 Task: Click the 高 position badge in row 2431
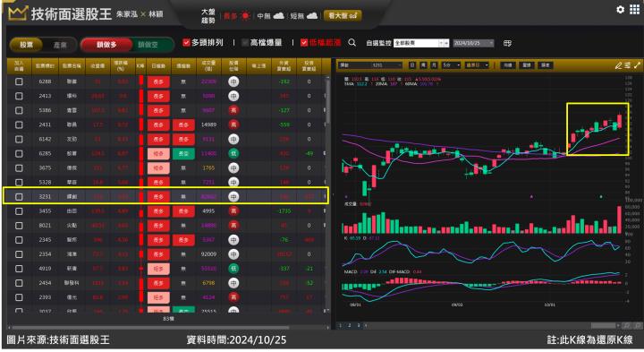pyautogui.click(x=233, y=124)
